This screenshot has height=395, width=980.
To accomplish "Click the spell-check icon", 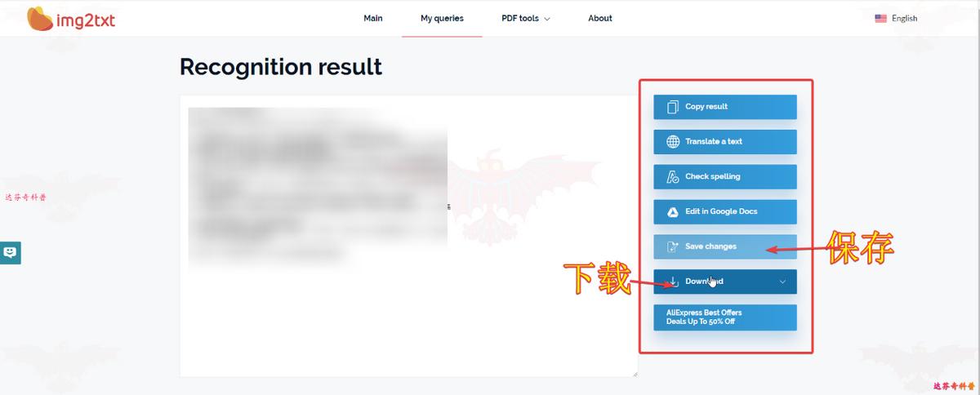I will [x=673, y=176].
